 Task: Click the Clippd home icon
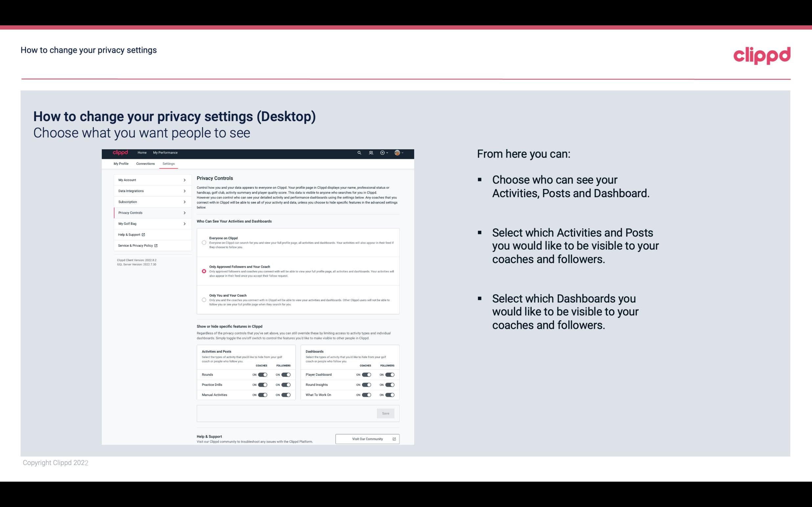point(120,153)
